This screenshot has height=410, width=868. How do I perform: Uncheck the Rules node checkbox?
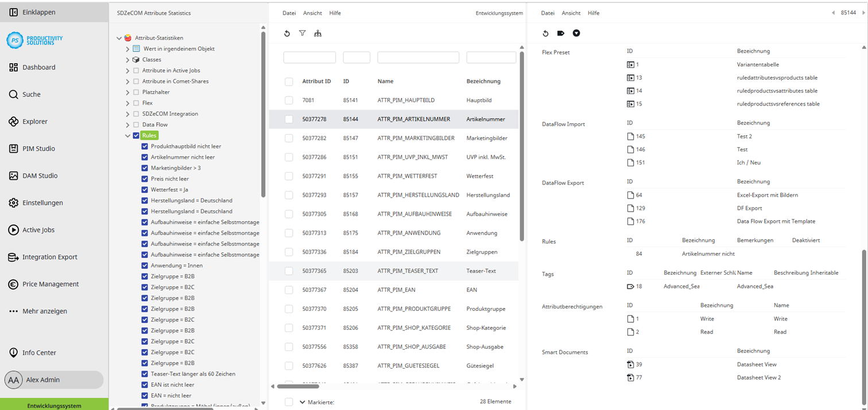click(x=136, y=135)
